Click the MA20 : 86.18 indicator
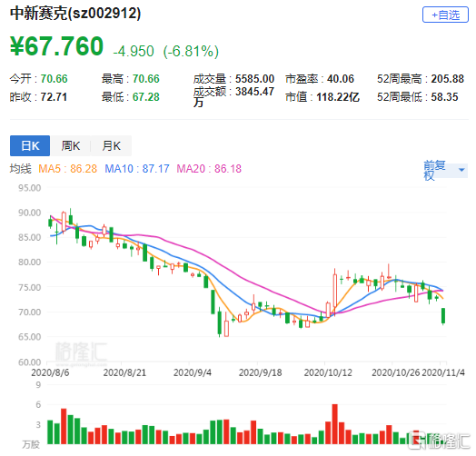The width and height of the screenshot is (476, 456). point(209,168)
